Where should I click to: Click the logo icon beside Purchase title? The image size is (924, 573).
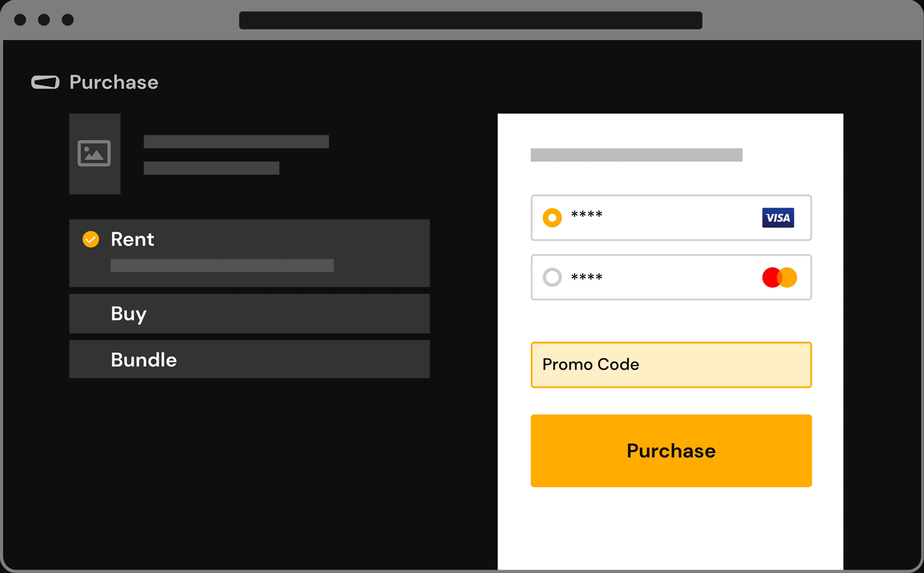tap(45, 82)
